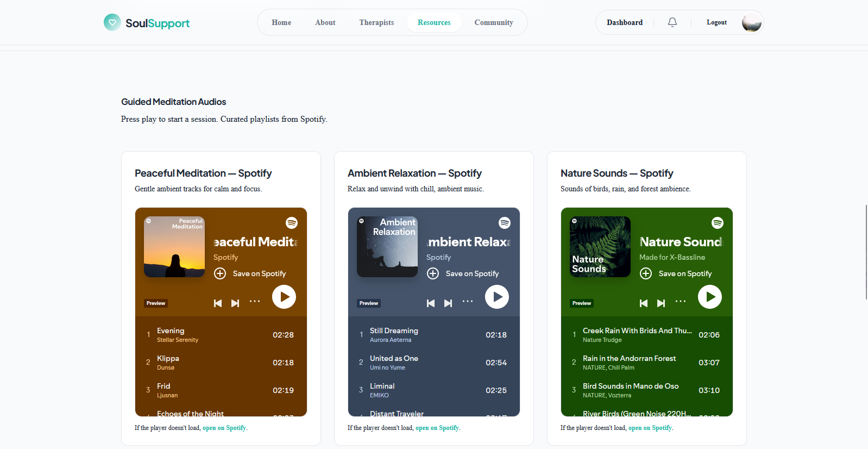
Task: Click Spotify logo in Nature Sounds player
Action: [x=718, y=223]
